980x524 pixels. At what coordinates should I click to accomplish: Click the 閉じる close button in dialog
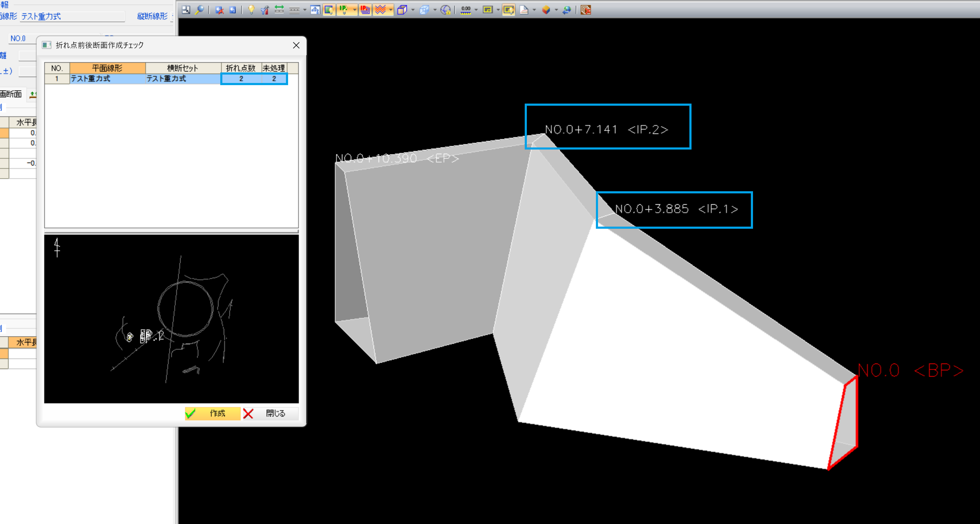270,413
